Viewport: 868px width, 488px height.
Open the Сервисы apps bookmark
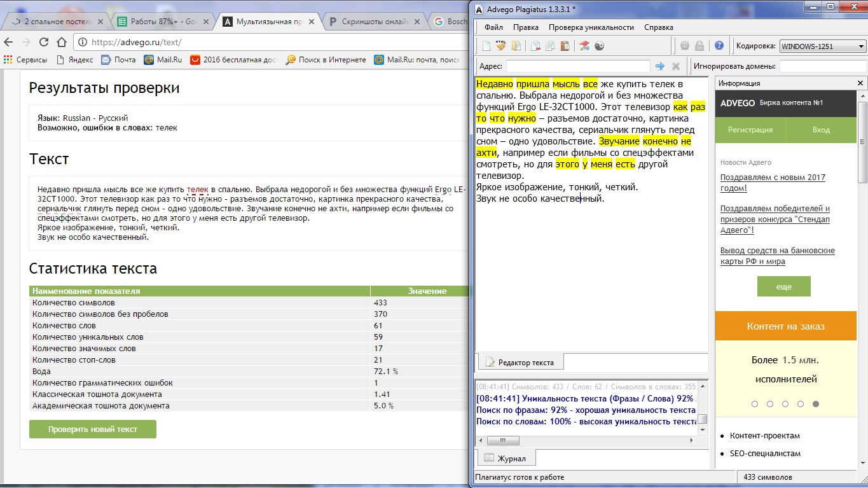(25, 60)
